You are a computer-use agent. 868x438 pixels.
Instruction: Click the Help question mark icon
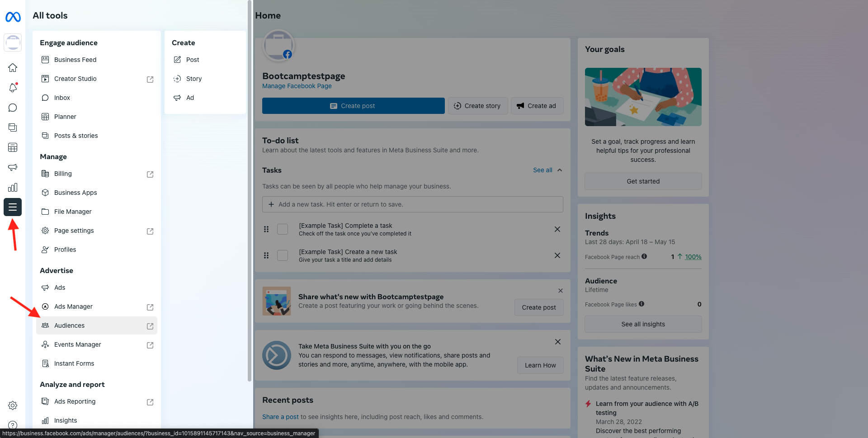[x=13, y=425]
